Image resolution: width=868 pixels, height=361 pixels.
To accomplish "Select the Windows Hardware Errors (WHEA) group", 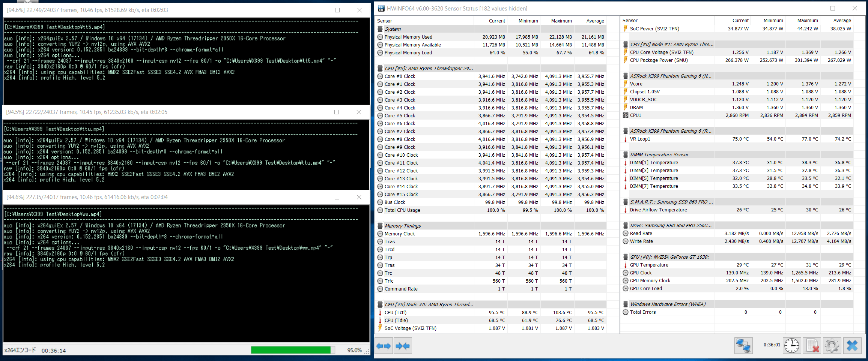I will point(737,304).
